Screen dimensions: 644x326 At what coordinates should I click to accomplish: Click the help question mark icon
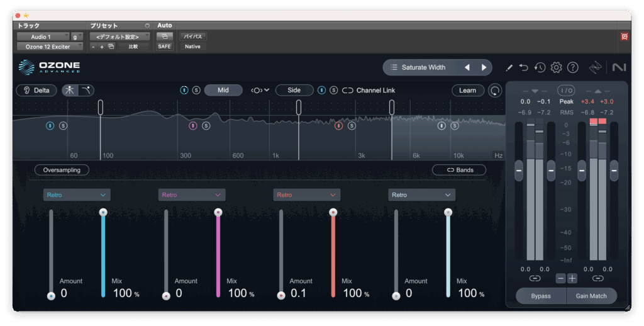(x=572, y=67)
